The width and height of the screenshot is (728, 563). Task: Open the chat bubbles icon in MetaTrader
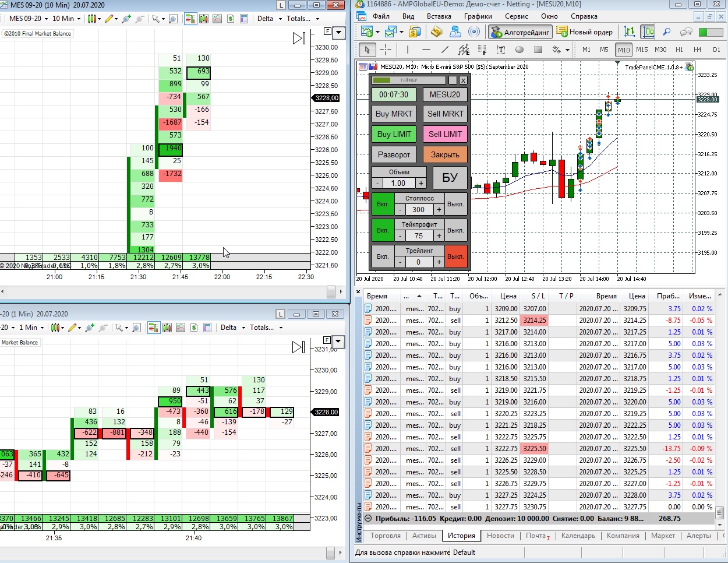[687, 31]
